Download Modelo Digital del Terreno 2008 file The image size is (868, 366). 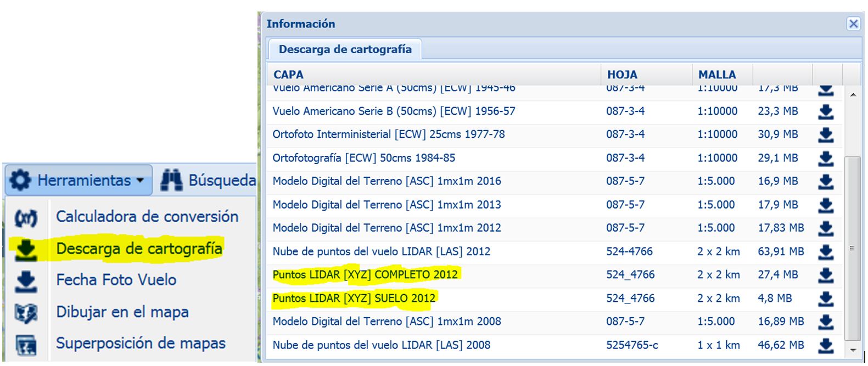point(825,322)
